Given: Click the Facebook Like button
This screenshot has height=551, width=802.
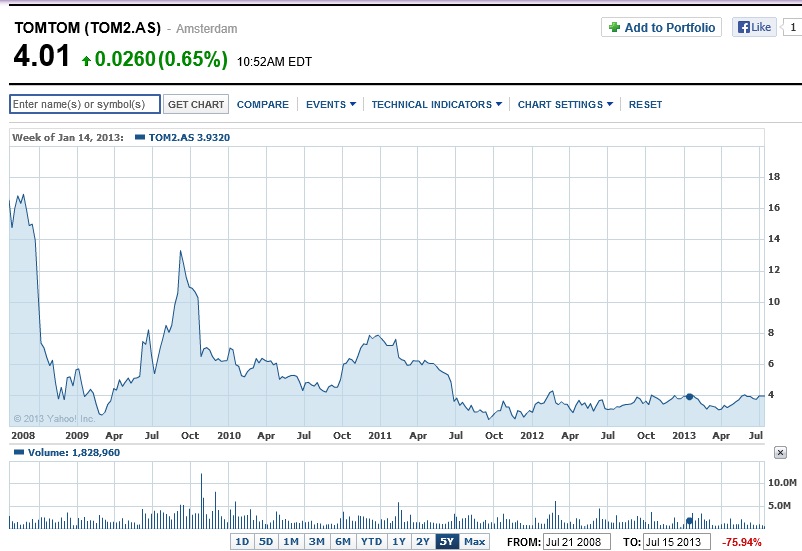Looking at the screenshot, I should click(754, 27).
